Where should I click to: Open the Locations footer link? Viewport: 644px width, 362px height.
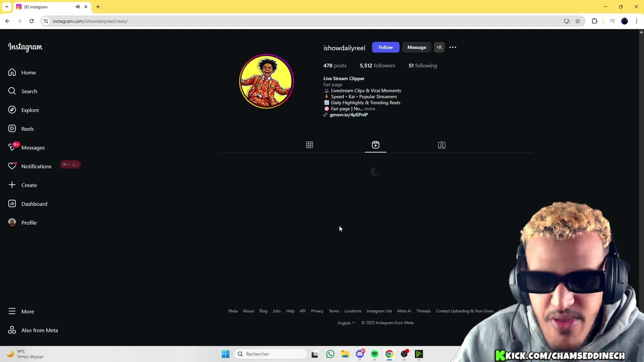(353, 311)
